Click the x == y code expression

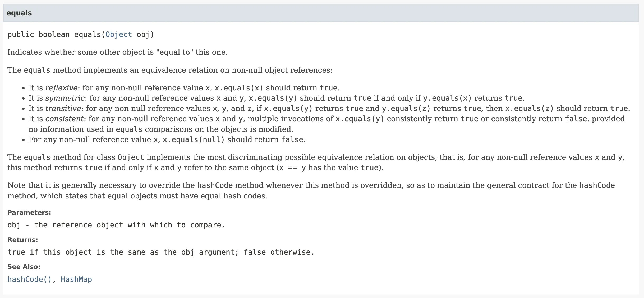tap(292, 168)
